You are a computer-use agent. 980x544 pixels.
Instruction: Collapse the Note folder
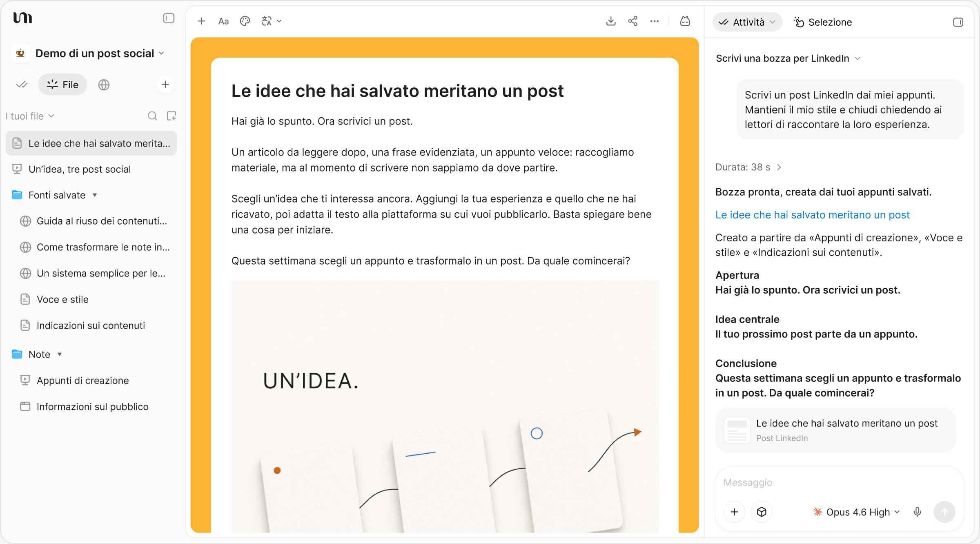(60, 354)
